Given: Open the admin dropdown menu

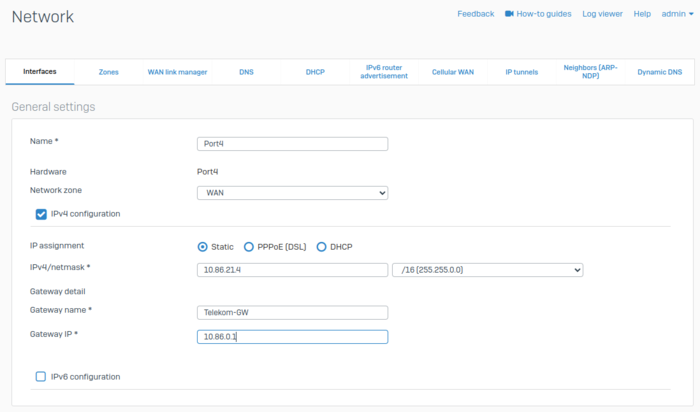Looking at the screenshot, I should [x=677, y=14].
